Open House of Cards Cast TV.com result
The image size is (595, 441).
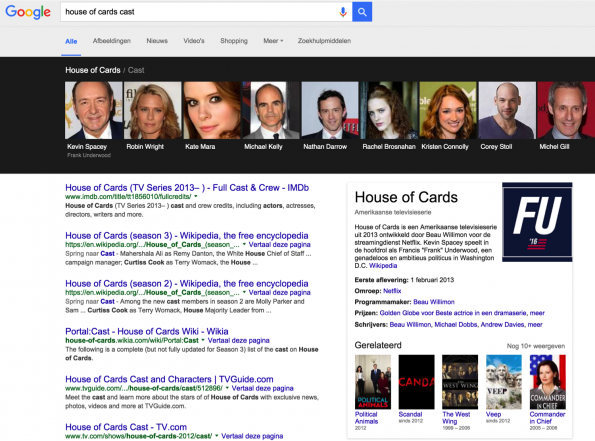click(x=126, y=427)
